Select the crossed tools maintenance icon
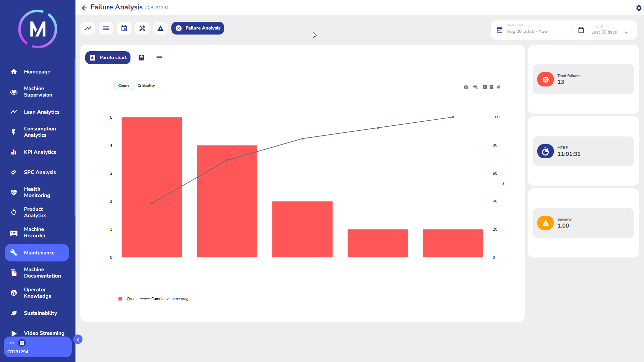 tap(142, 28)
